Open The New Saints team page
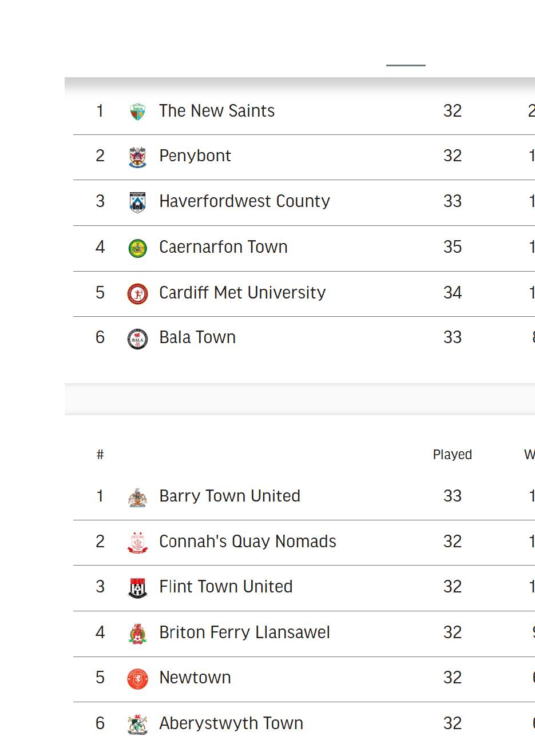Viewport: 535px width, 756px height. pos(217,111)
